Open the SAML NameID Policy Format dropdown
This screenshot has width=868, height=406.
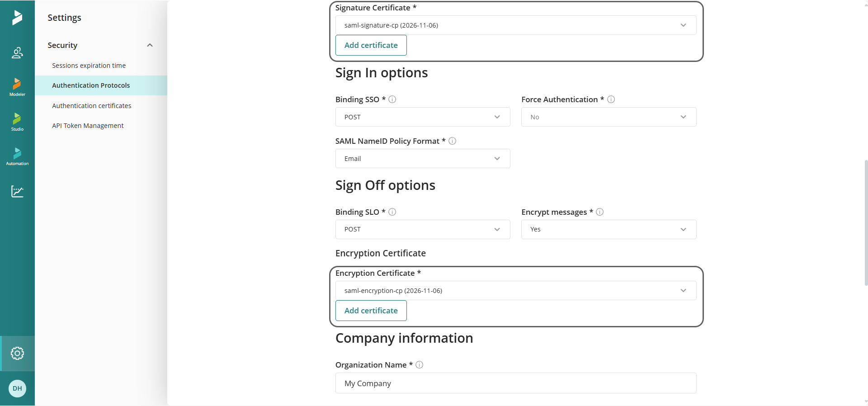pos(423,159)
